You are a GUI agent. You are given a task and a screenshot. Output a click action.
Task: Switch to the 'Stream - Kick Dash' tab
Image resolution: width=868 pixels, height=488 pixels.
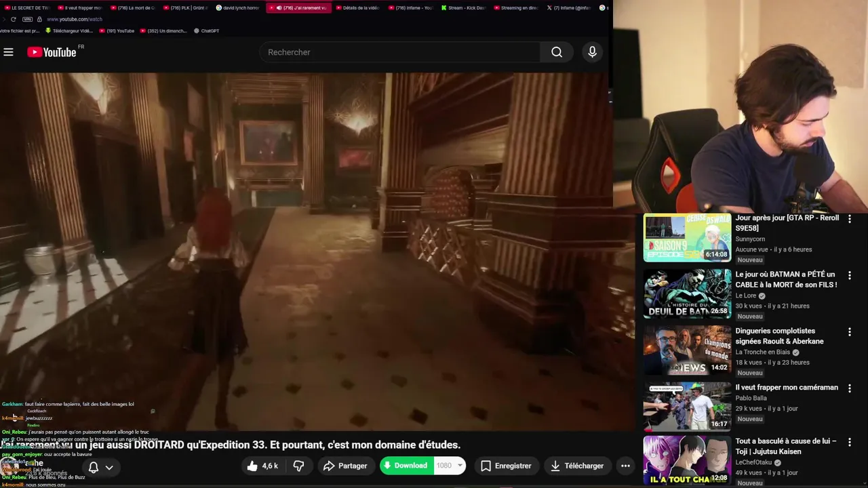tap(463, 8)
